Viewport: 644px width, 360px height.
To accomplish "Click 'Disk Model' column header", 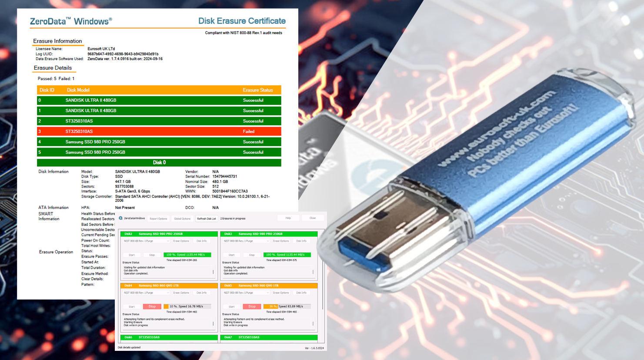I will pyautogui.click(x=78, y=90).
